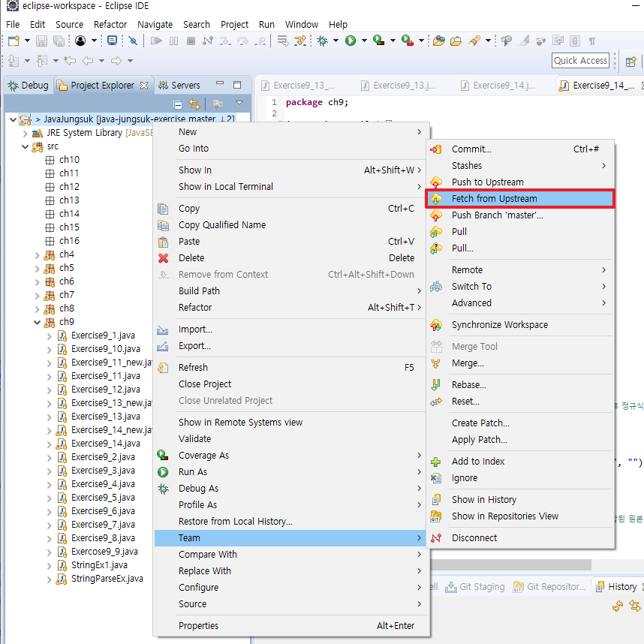The height and width of the screenshot is (644, 644).
Task: Open the Window menu
Action: (302, 25)
